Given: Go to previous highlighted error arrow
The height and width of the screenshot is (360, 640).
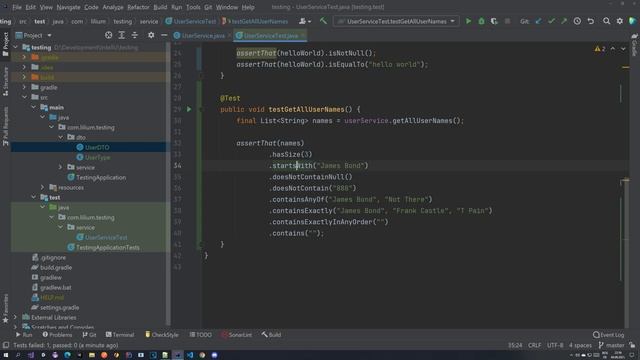Looking at the screenshot, I should (x=613, y=49).
